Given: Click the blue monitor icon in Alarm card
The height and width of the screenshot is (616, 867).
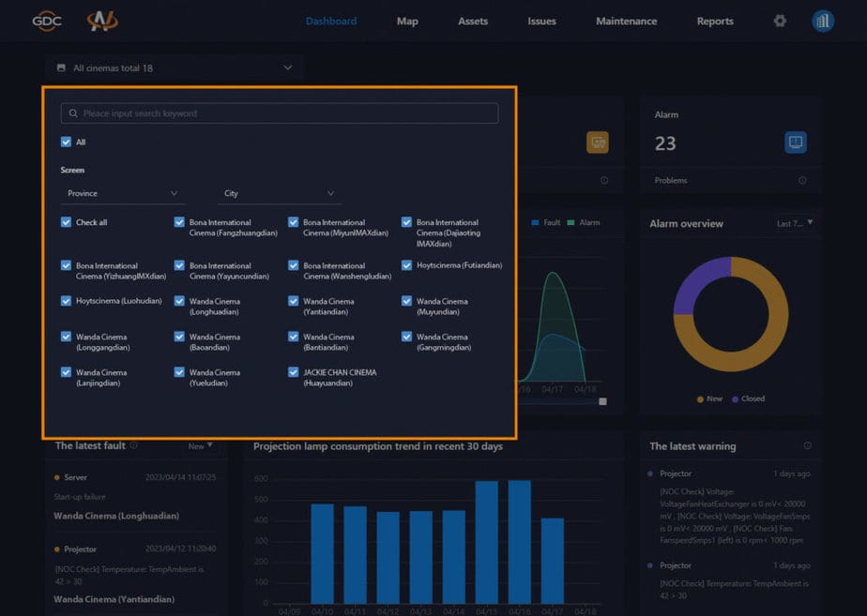Looking at the screenshot, I should pos(795,143).
